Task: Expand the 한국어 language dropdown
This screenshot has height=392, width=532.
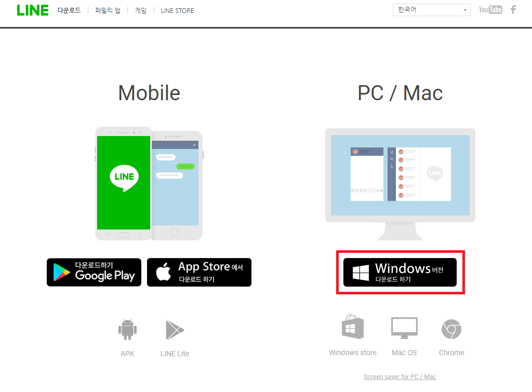Action: pos(431,10)
